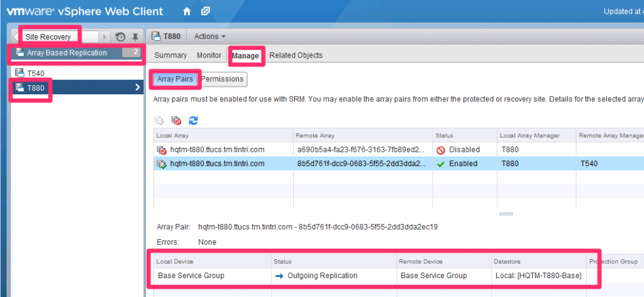Pin the navigator panel
The width and height of the screenshot is (644, 297).
click(x=135, y=36)
